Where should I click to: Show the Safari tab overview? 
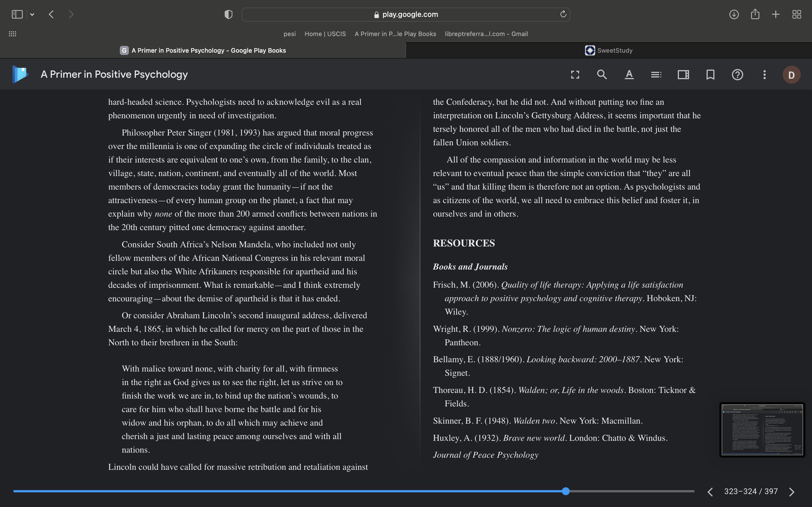click(796, 14)
